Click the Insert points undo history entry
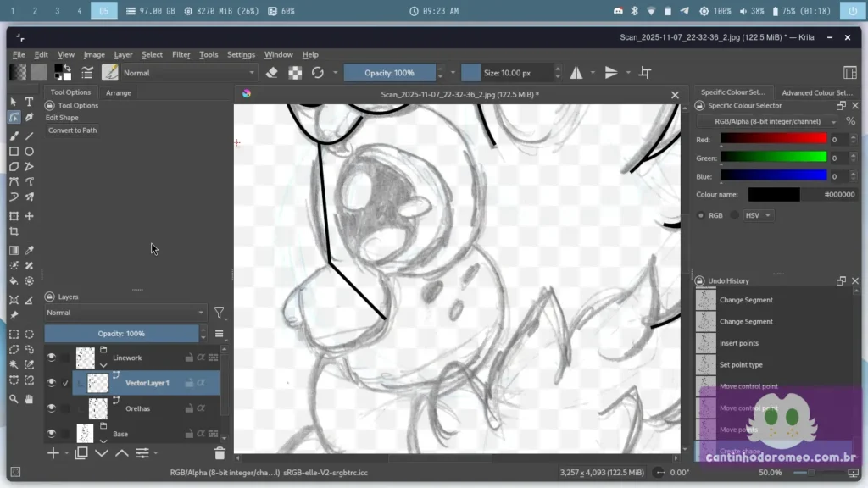This screenshot has width=868, height=488. tap(738, 343)
